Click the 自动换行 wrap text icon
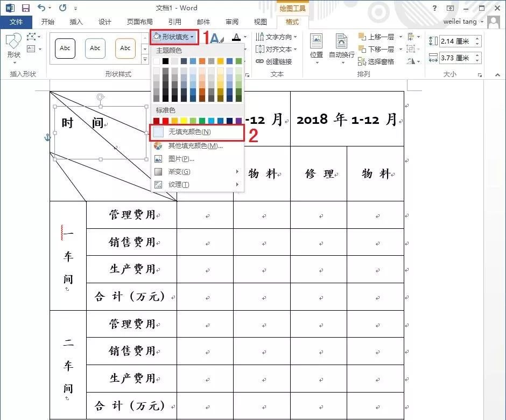Image resolution: width=506 pixels, height=420 pixels. click(x=342, y=46)
